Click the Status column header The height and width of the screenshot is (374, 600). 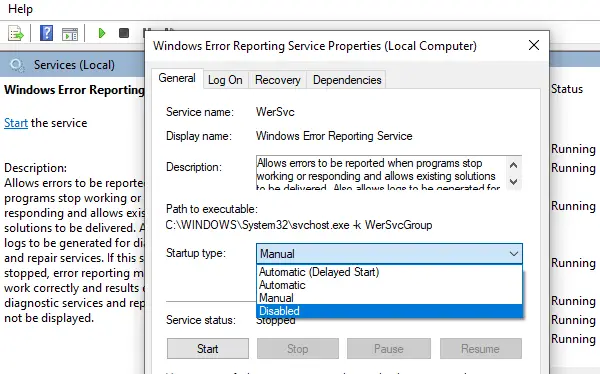(567, 89)
